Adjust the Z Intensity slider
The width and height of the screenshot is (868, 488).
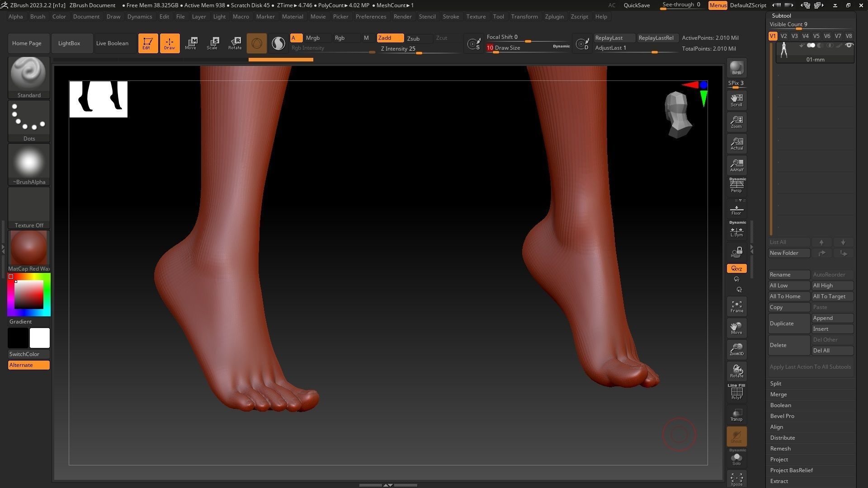coord(420,49)
